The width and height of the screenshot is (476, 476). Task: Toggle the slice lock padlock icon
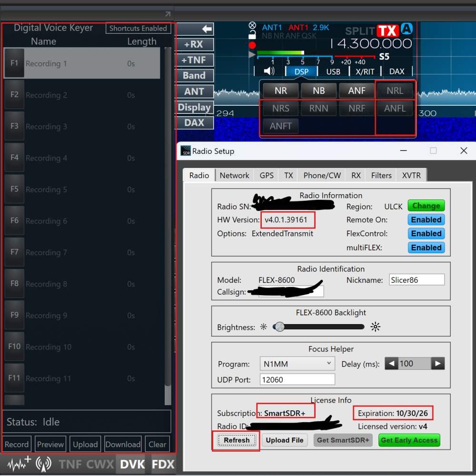click(252, 36)
